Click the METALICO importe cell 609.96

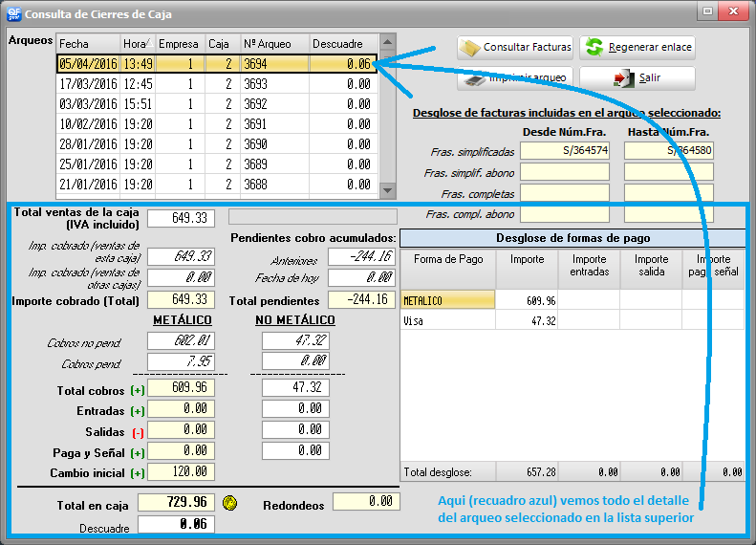click(527, 300)
